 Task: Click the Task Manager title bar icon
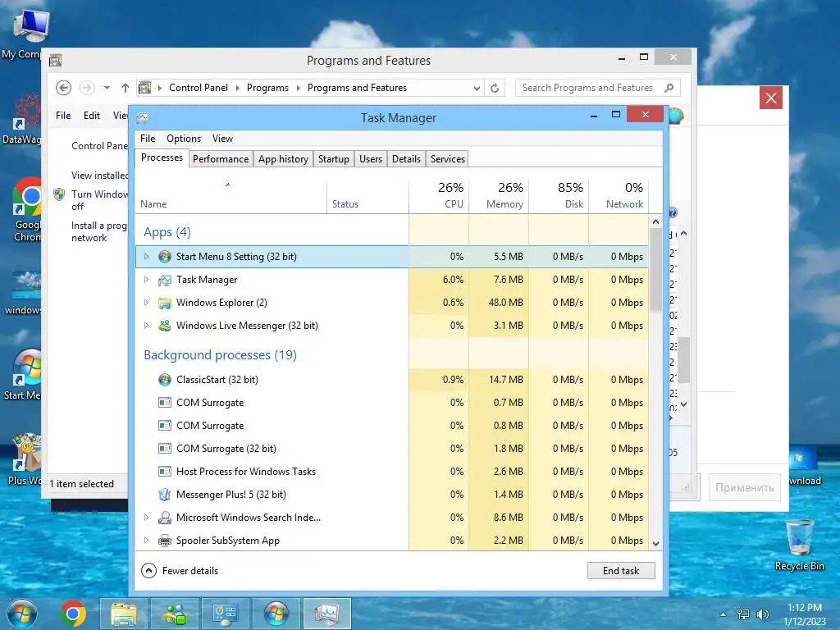pyautogui.click(x=143, y=118)
